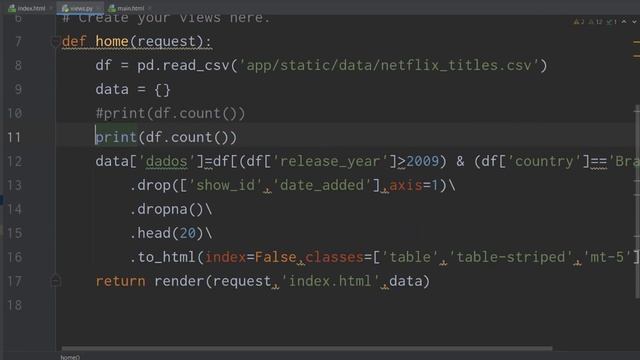Click the gutter at line number 11
This screenshot has width=640, height=360.
(x=14, y=138)
